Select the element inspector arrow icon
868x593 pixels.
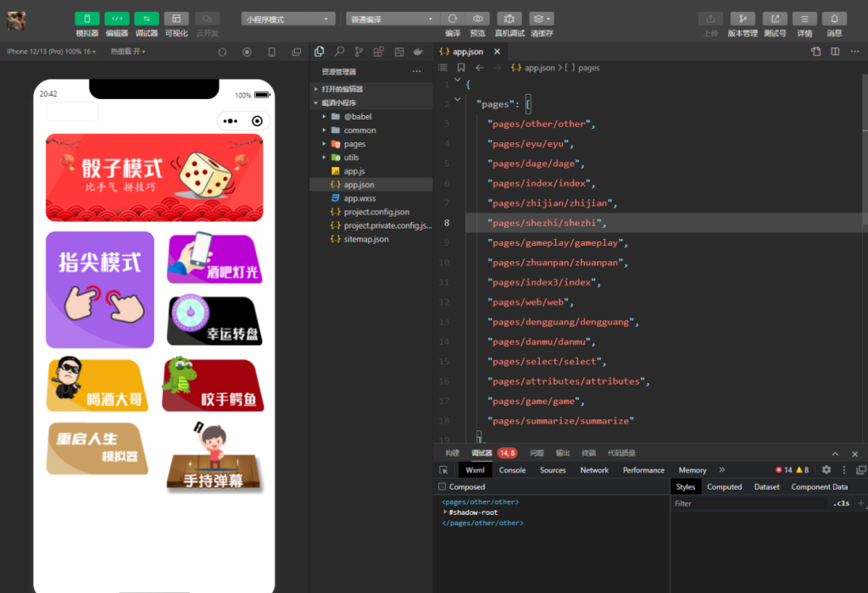443,470
